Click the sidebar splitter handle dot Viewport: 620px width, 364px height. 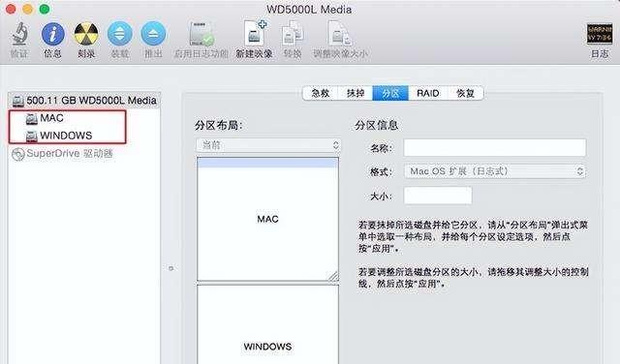tap(170, 268)
